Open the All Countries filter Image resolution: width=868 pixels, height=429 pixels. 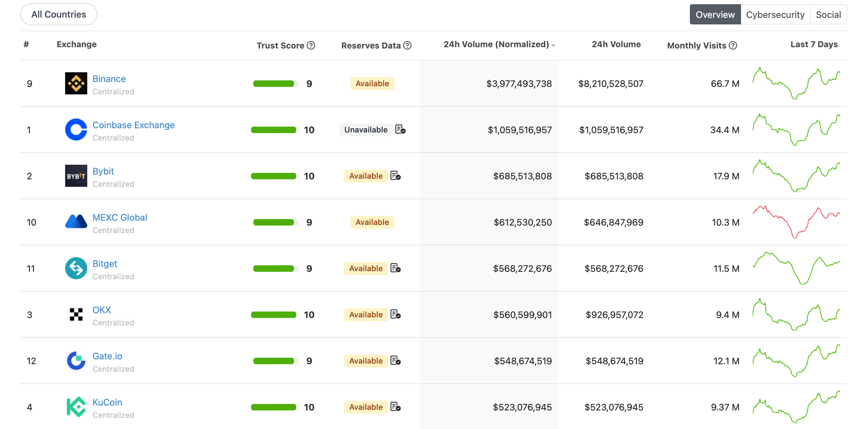(x=59, y=14)
